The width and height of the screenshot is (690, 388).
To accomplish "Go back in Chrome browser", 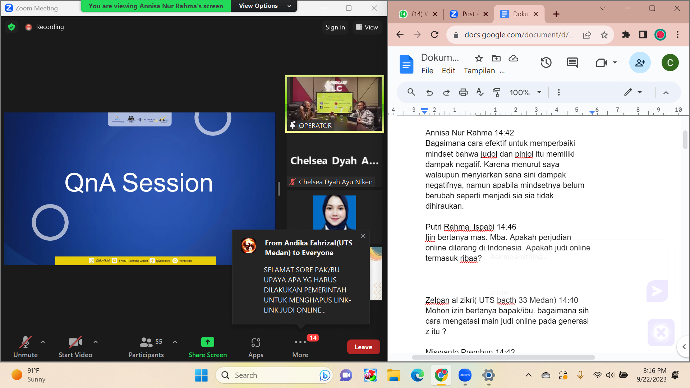I will tap(400, 35).
